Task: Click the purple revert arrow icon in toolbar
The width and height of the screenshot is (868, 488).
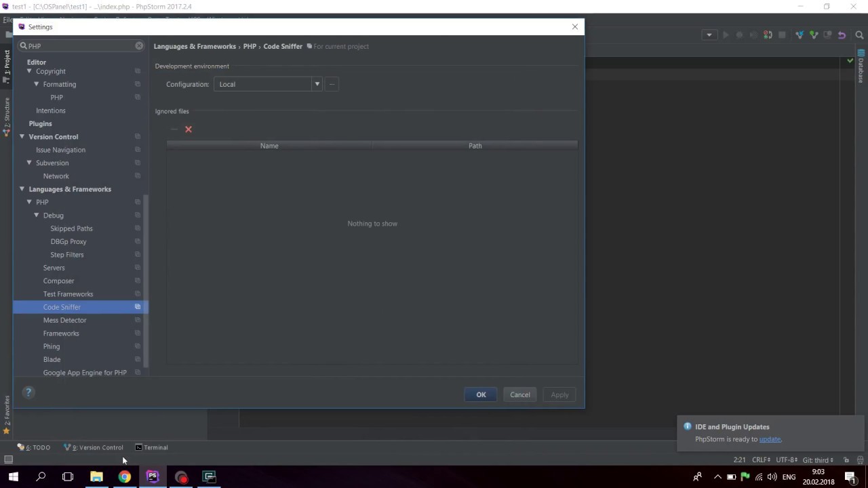Action: point(842,35)
